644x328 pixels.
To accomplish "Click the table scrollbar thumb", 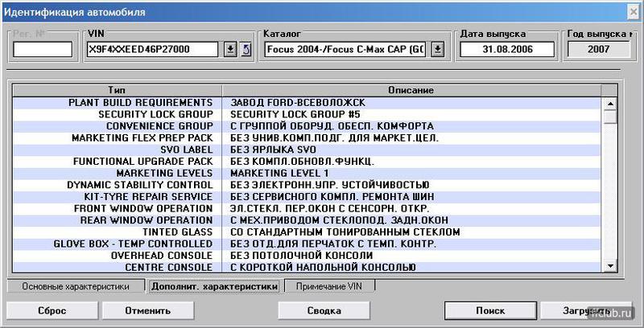I will (x=611, y=117).
